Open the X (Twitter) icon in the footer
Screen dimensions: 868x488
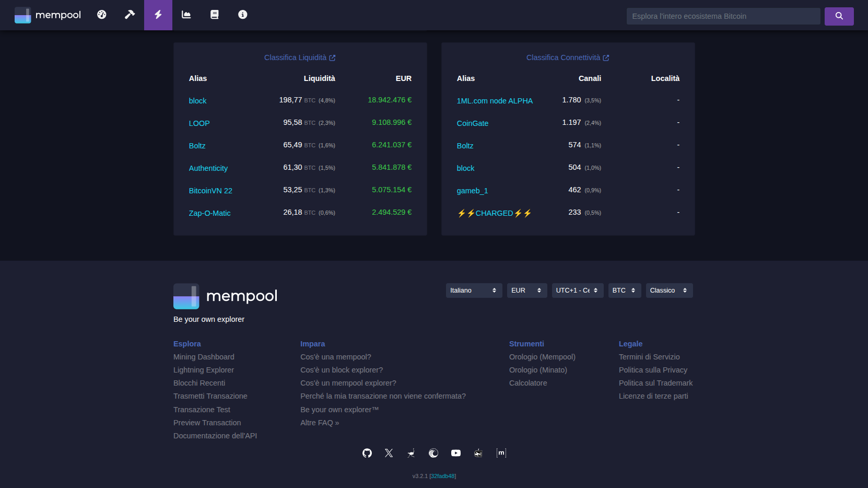(x=389, y=453)
